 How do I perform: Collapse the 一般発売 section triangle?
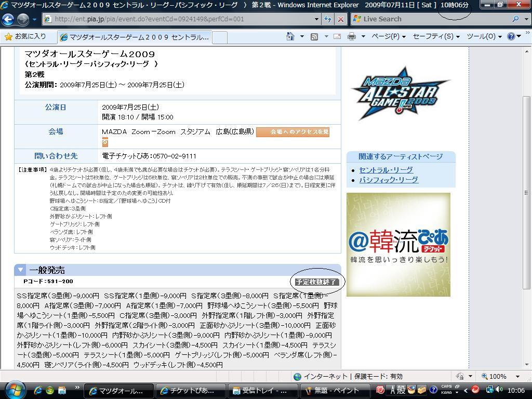coord(20,270)
